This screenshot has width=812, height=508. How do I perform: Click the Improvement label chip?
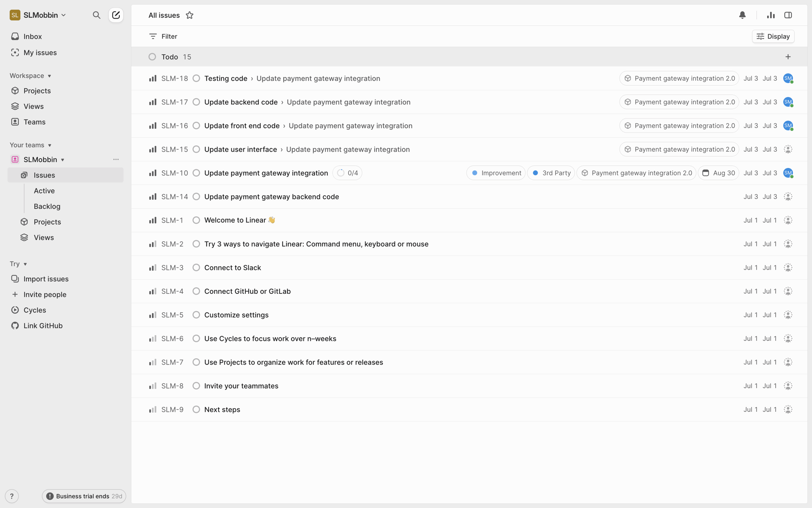[496, 173]
